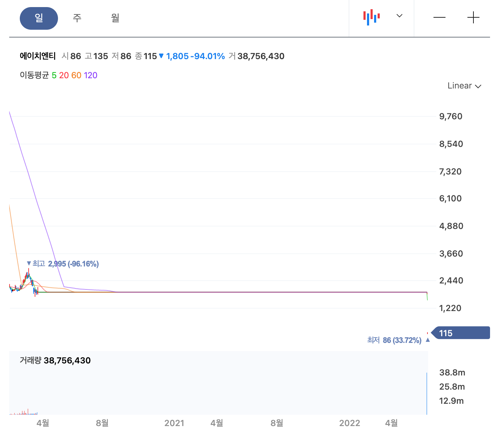The height and width of the screenshot is (448, 495).
Task: Click the 6,100 price axis label
Action: pyautogui.click(x=450, y=199)
